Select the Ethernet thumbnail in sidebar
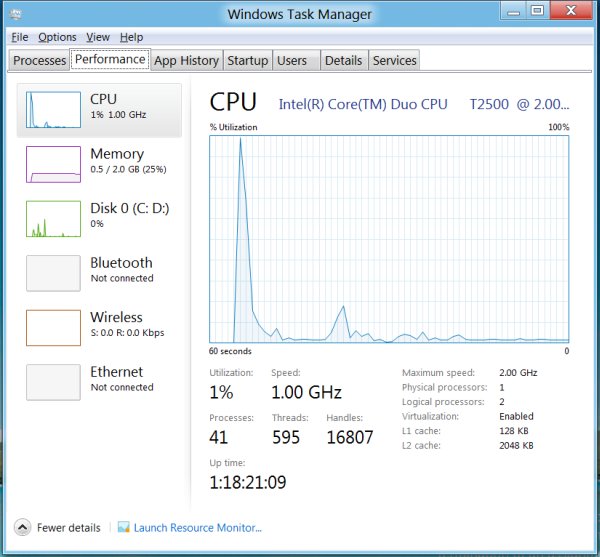This screenshot has width=600, height=557. pos(54,383)
